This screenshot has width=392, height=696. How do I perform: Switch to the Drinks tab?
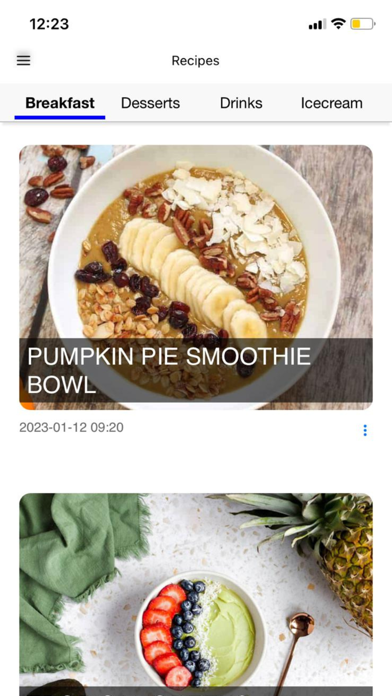[x=241, y=103]
